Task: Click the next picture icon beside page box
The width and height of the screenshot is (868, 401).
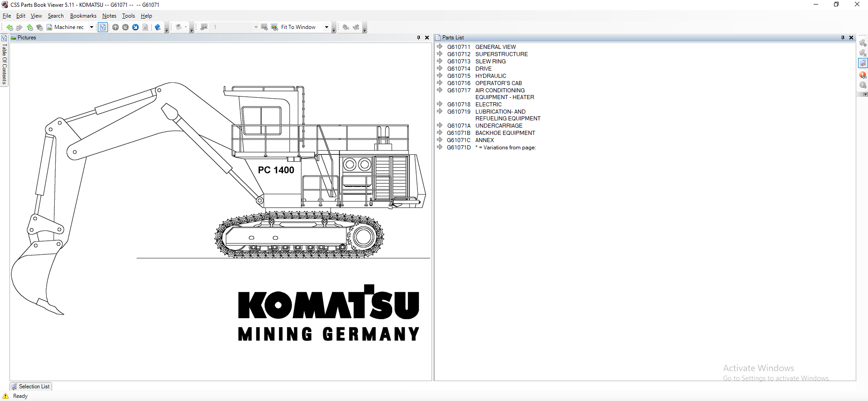Action: [264, 27]
